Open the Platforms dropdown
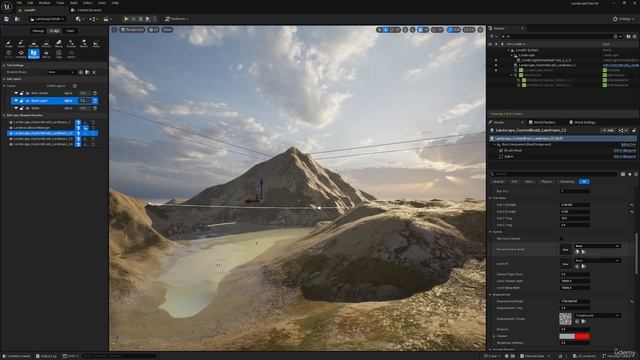The width and height of the screenshot is (640, 360). [x=176, y=19]
